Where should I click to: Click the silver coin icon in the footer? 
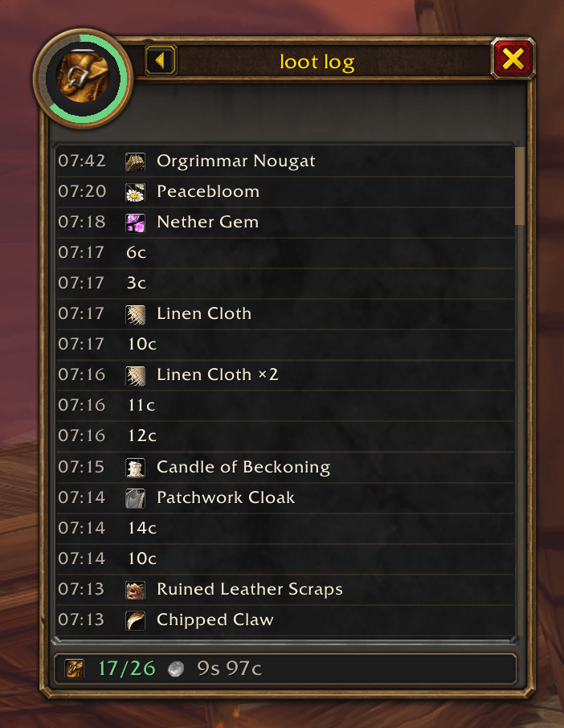click(175, 669)
